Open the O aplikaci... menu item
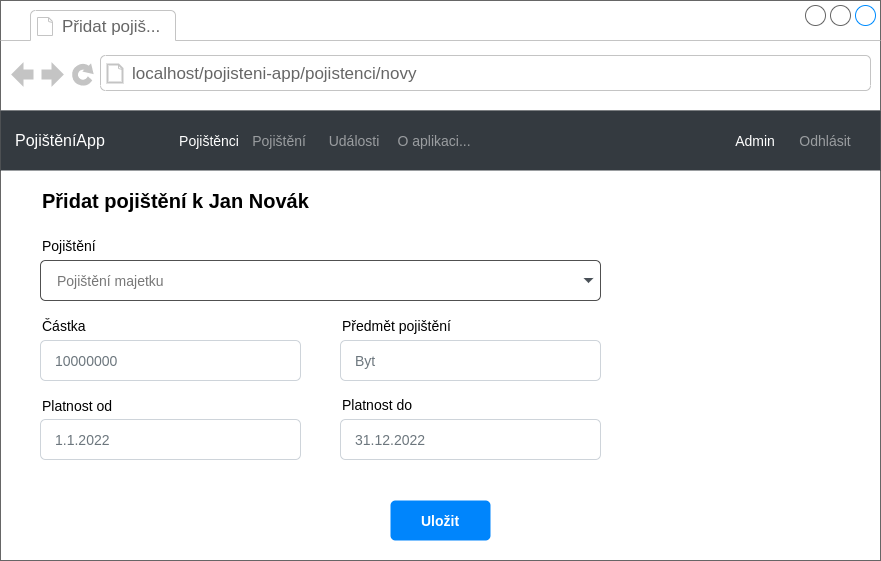Viewport: 881px width, 561px height. pyautogui.click(x=434, y=141)
